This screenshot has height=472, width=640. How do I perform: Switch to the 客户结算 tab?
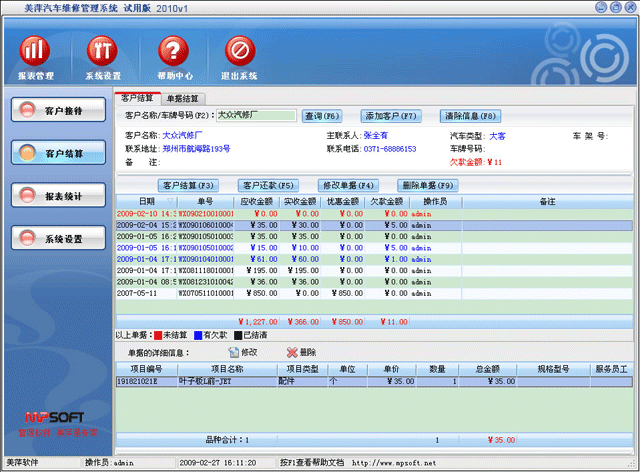click(x=137, y=98)
